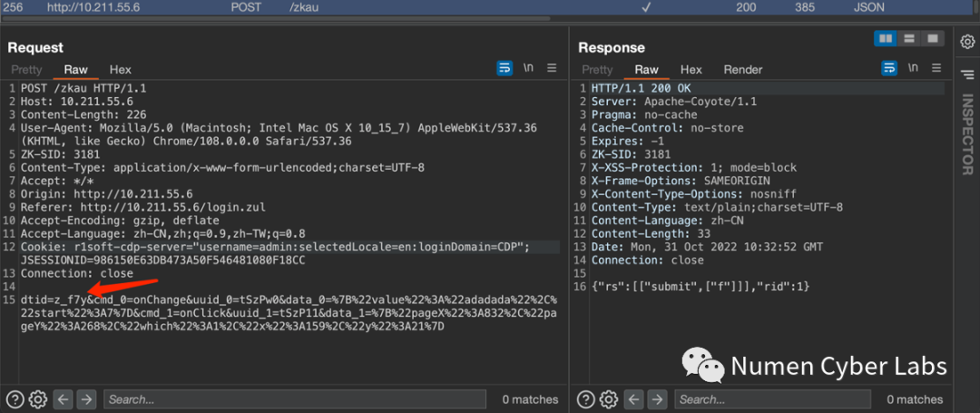Click 'Content-Length: 226' header in request
The image size is (980, 413).
[83, 114]
